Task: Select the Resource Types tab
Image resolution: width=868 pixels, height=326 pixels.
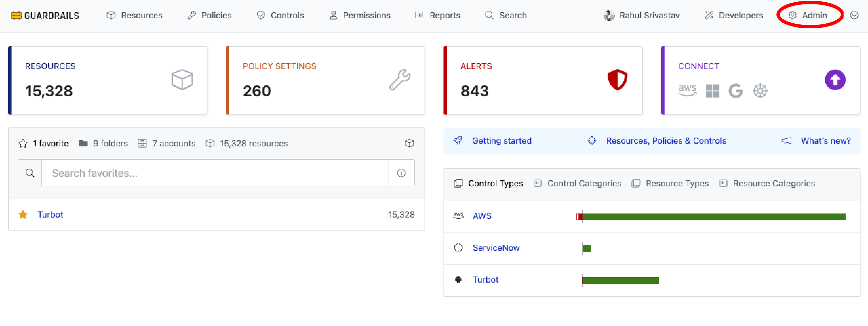Action: click(670, 183)
